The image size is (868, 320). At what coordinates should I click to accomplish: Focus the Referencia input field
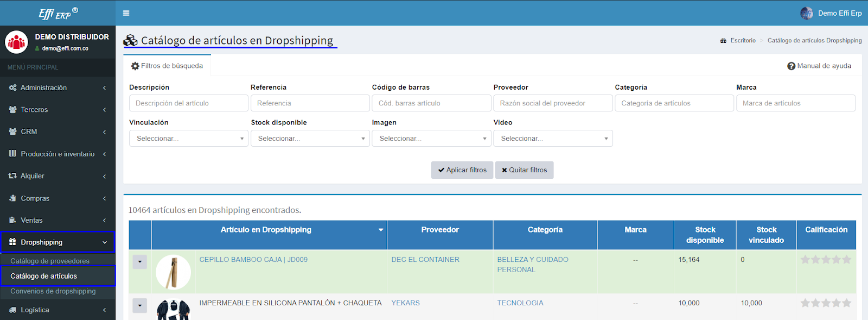[x=310, y=103]
